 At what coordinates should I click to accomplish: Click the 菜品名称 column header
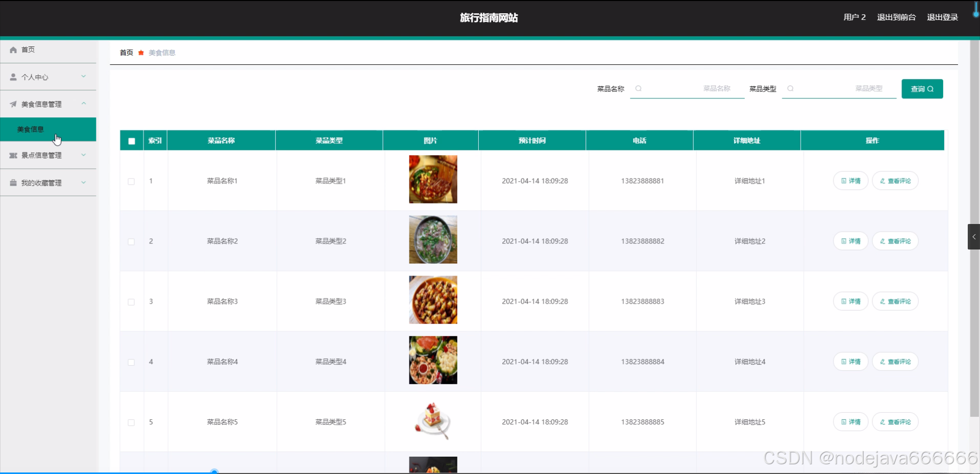coord(221,140)
